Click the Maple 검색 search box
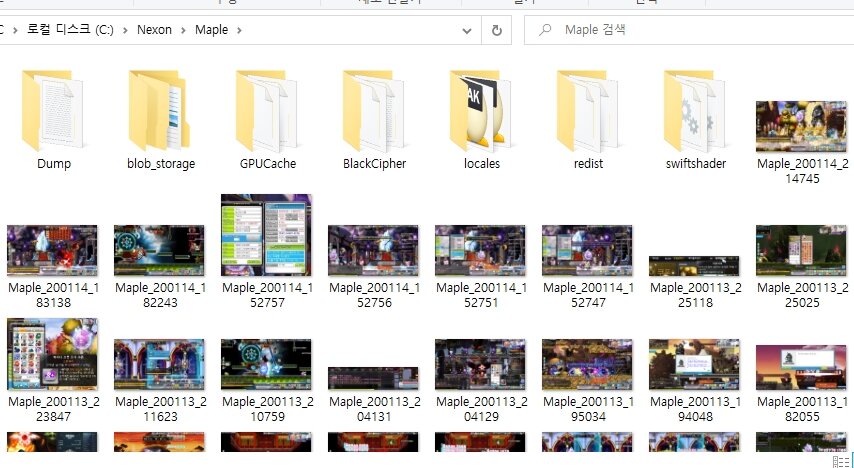The height and width of the screenshot is (468, 854). (689, 30)
